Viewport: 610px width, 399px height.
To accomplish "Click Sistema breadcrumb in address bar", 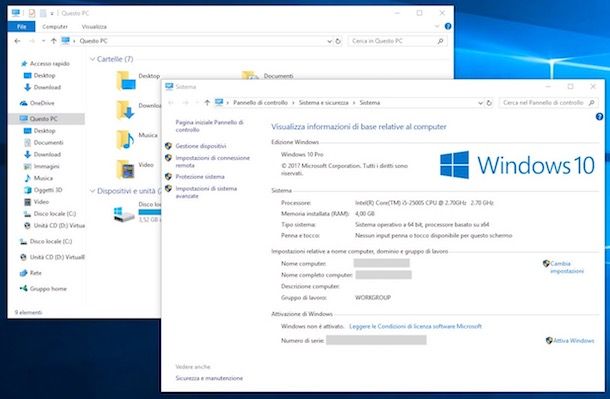I will click(370, 103).
